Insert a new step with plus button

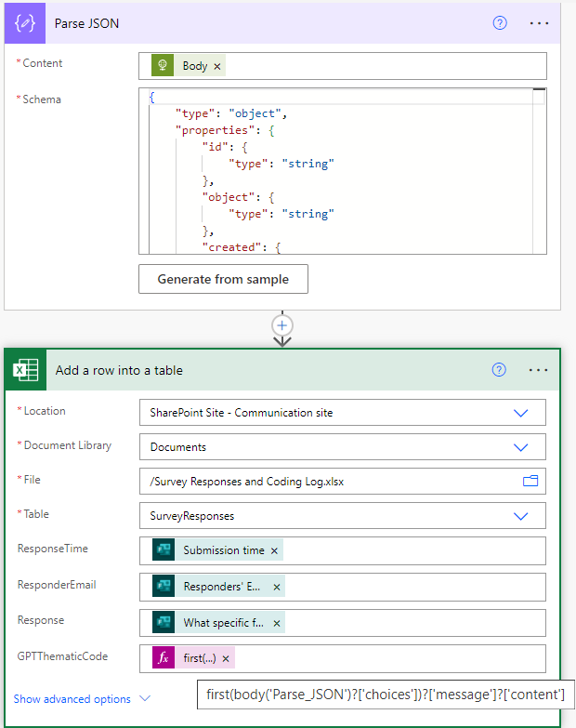click(x=282, y=325)
